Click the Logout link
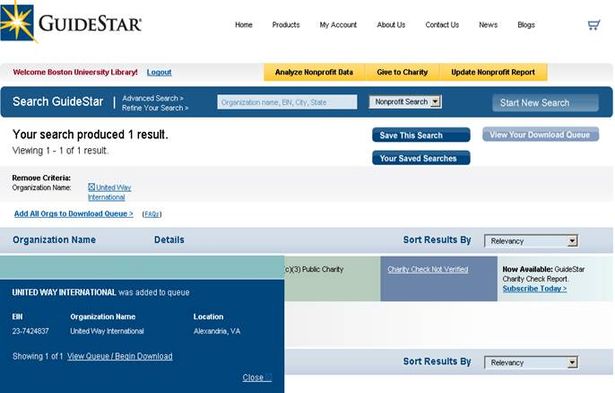This screenshot has height=393, width=615. 159,72
